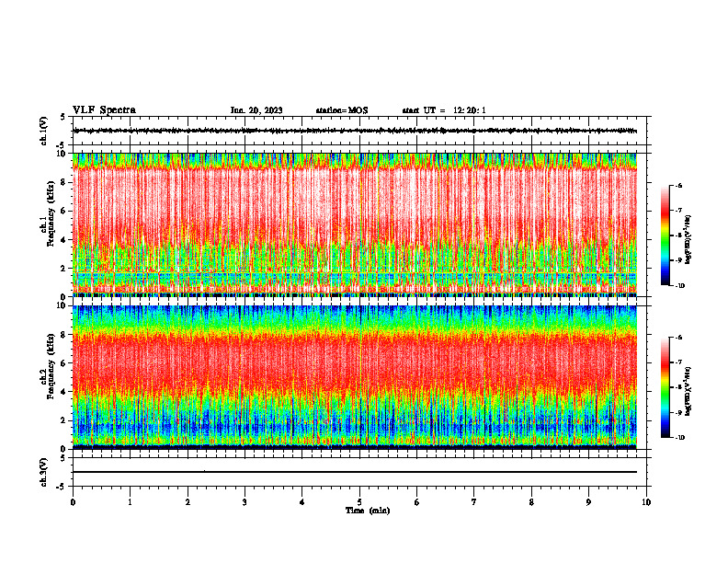Click the 7 minute tick on time axis

pos(474,502)
